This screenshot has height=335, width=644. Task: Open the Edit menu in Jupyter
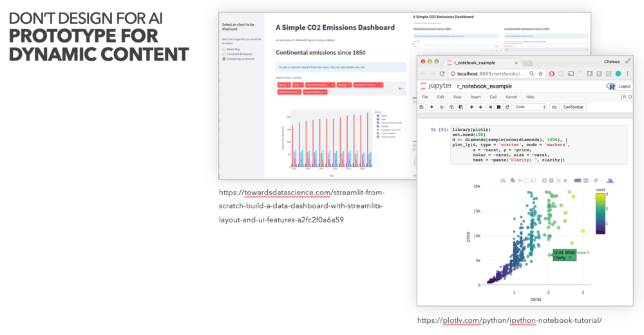pos(440,97)
